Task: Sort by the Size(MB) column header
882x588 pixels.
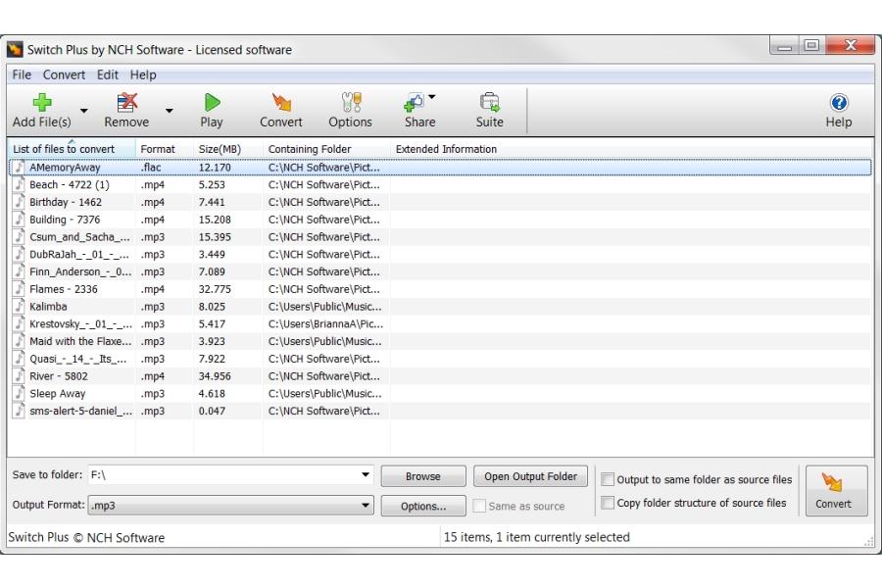Action: click(x=227, y=149)
